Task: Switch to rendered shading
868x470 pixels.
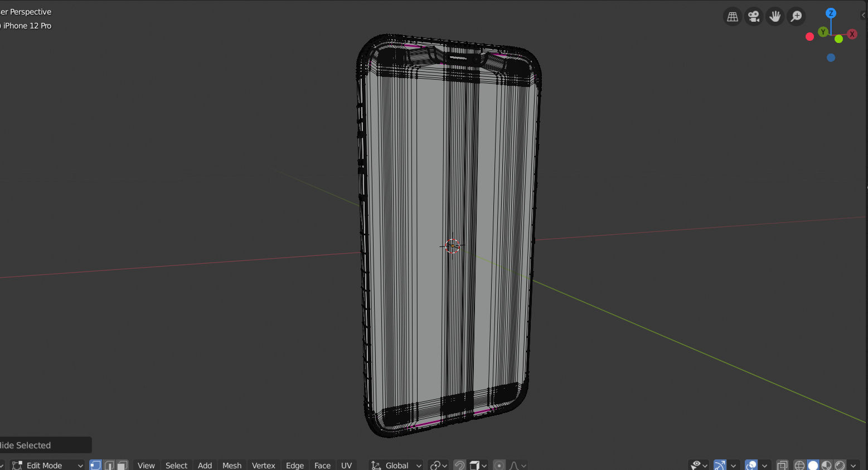Action: (840, 465)
